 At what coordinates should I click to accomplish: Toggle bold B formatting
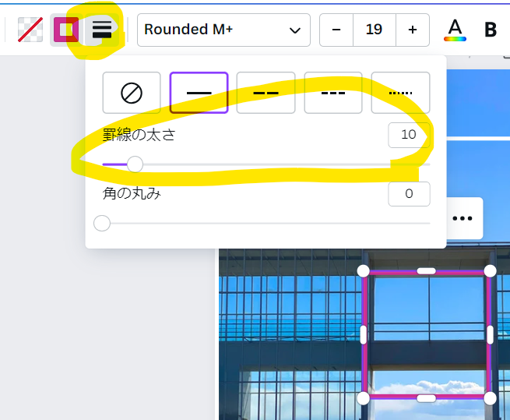click(491, 30)
